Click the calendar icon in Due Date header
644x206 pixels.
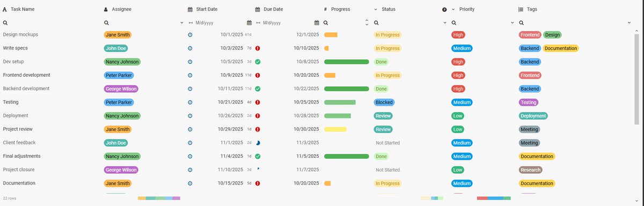pos(258,10)
